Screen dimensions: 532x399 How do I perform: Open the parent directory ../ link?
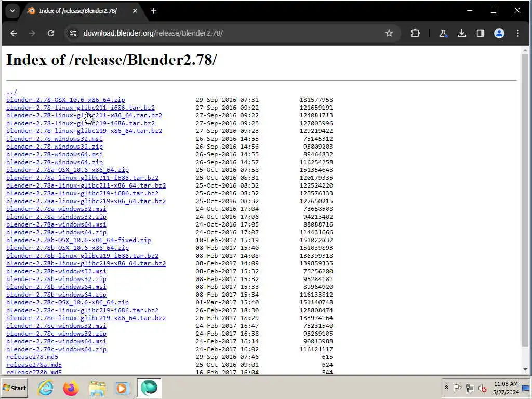pyautogui.click(x=11, y=92)
